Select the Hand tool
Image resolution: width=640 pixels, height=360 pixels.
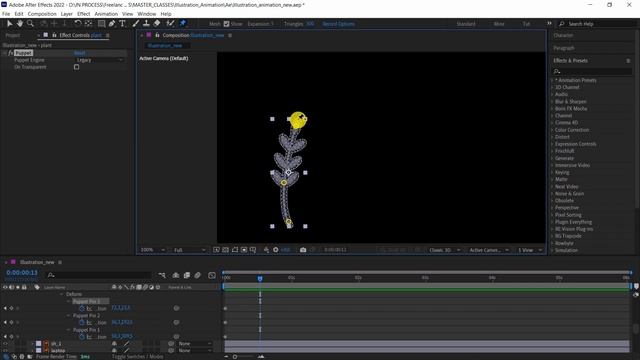point(20,24)
